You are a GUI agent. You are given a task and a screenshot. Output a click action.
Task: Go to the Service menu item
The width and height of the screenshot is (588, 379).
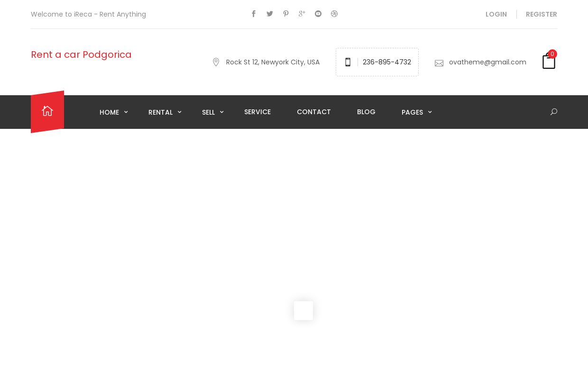pyautogui.click(x=257, y=112)
